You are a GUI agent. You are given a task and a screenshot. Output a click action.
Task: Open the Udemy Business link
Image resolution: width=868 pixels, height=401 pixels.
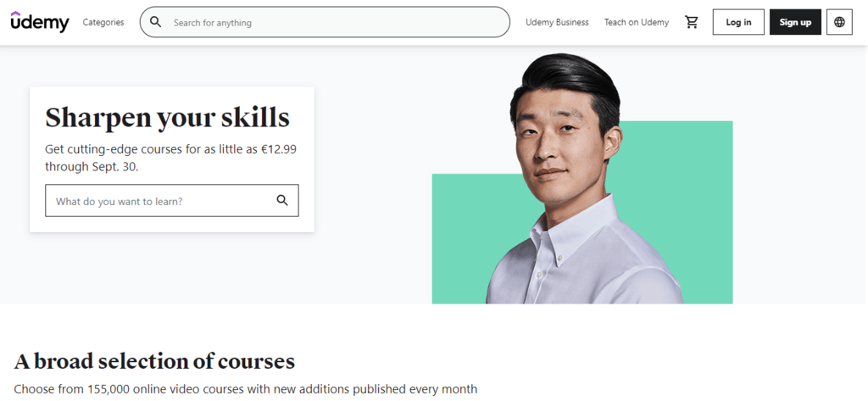tap(557, 22)
